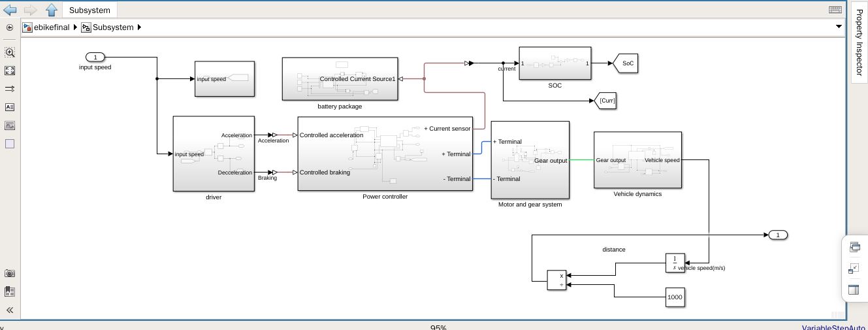
Task: Go up to parent with up arrow
Action: point(52,10)
